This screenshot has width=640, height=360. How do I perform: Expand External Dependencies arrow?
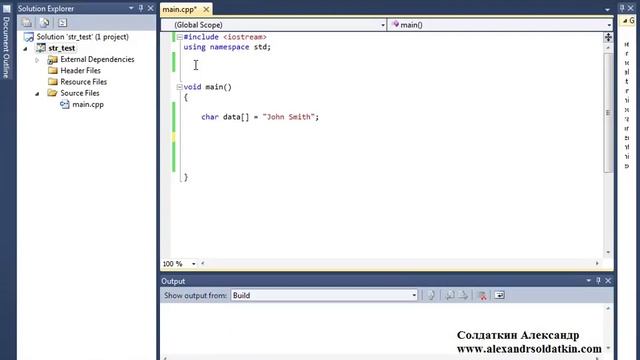tap(37, 60)
